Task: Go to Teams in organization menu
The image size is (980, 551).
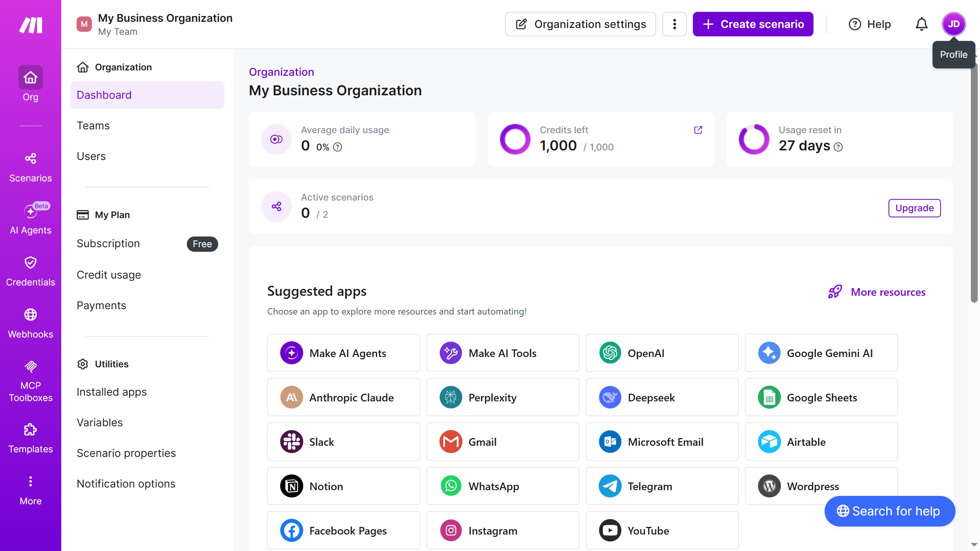Action: coord(147,126)
